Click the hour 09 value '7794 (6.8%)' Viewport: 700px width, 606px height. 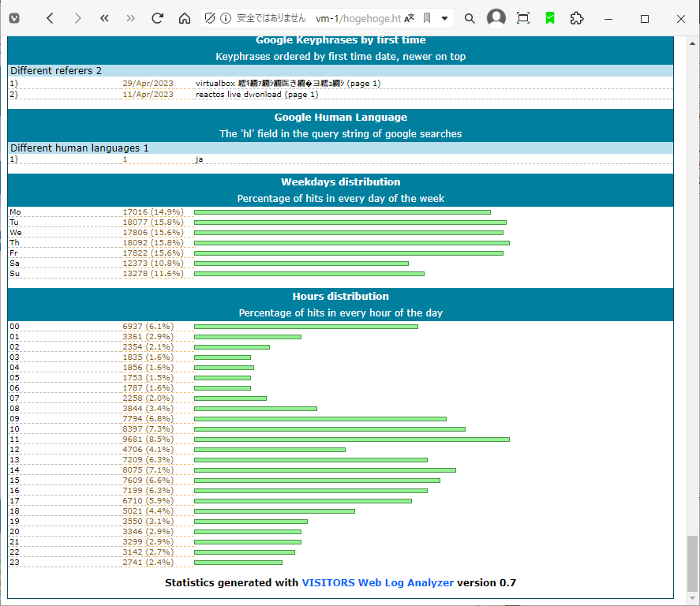pos(148,419)
